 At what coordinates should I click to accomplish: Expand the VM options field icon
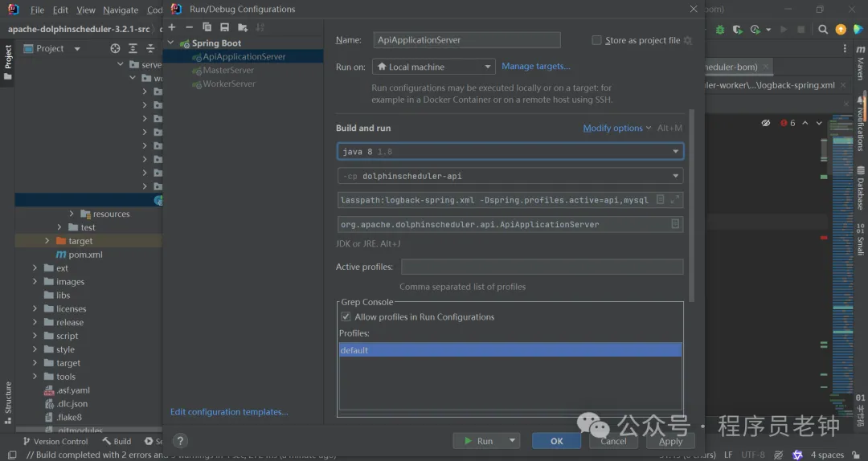[675, 199]
